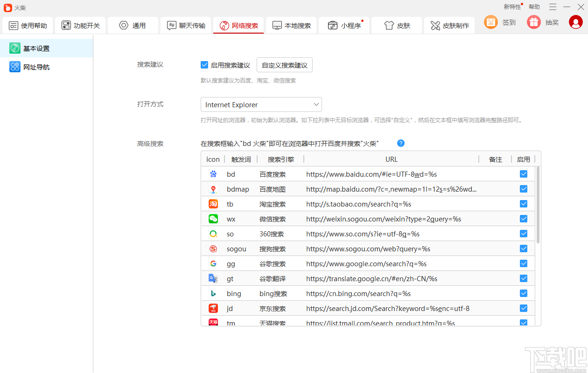Screen dimensions: 588x373
Task: Click the 火柴 app logo in title bar
Action: (x=7, y=7)
